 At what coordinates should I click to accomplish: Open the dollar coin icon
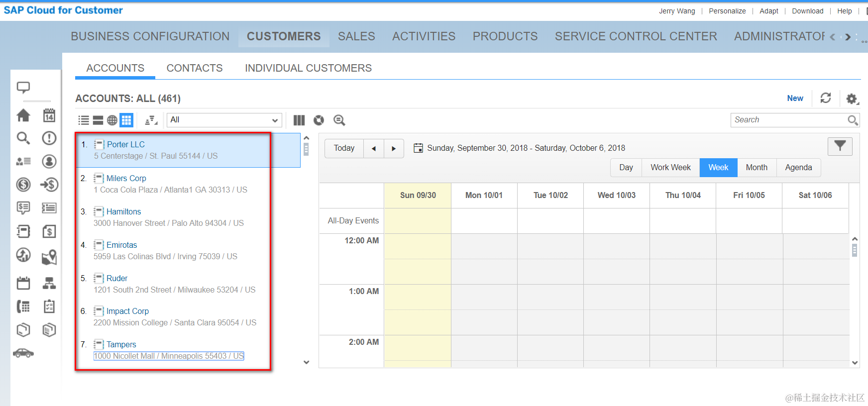(23, 185)
